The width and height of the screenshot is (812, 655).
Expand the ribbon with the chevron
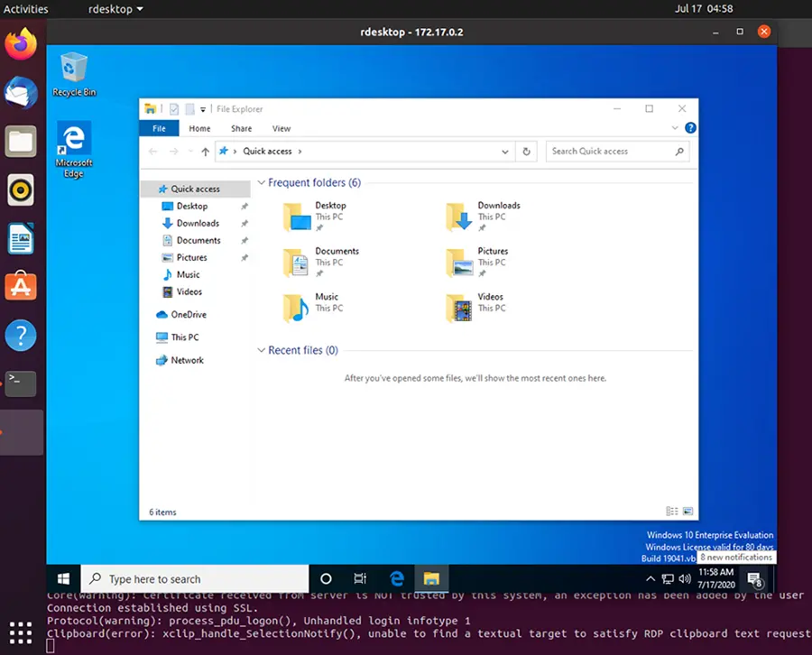point(677,128)
